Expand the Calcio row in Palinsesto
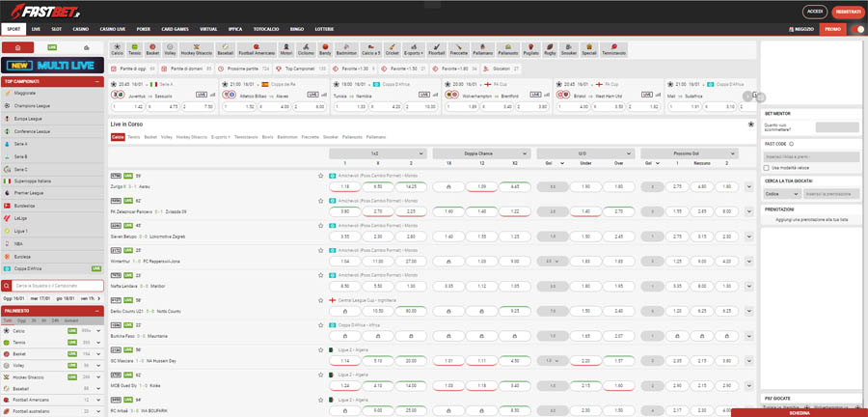The height and width of the screenshot is (417, 868). click(x=98, y=331)
